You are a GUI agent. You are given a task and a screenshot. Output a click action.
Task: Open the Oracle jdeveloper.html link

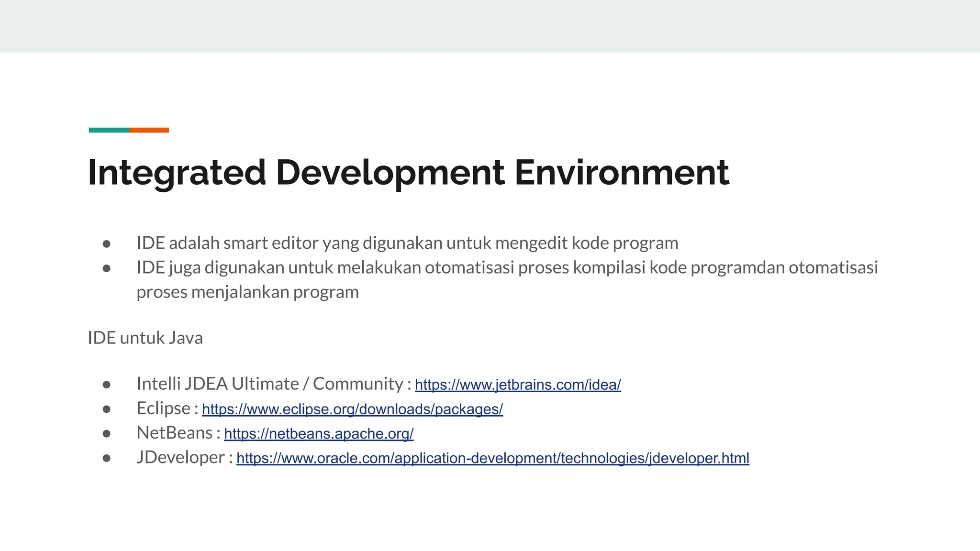click(x=493, y=458)
